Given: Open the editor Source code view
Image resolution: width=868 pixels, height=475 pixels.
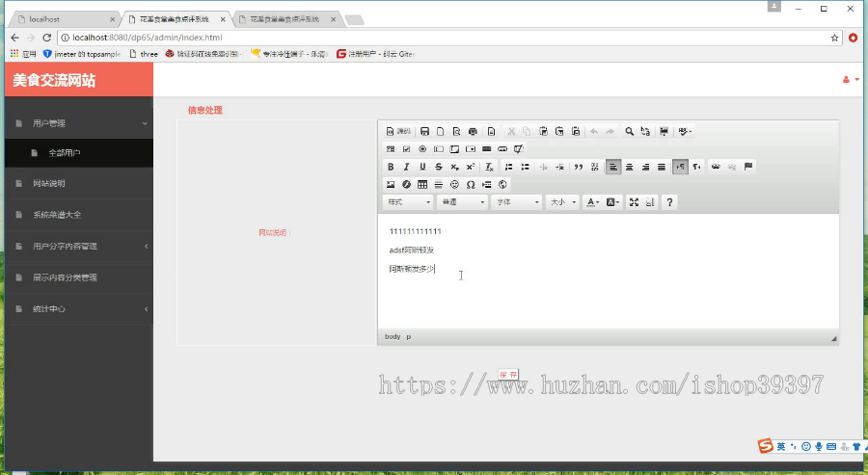Looking at the screenshot, I should [x=398, y=132].
